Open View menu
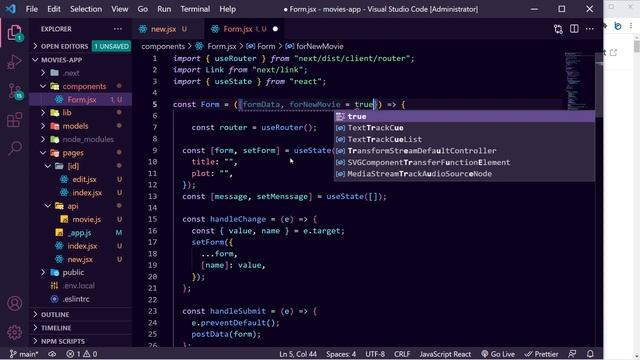Screen dimensions: 640x360 click(x=120, y=9)
